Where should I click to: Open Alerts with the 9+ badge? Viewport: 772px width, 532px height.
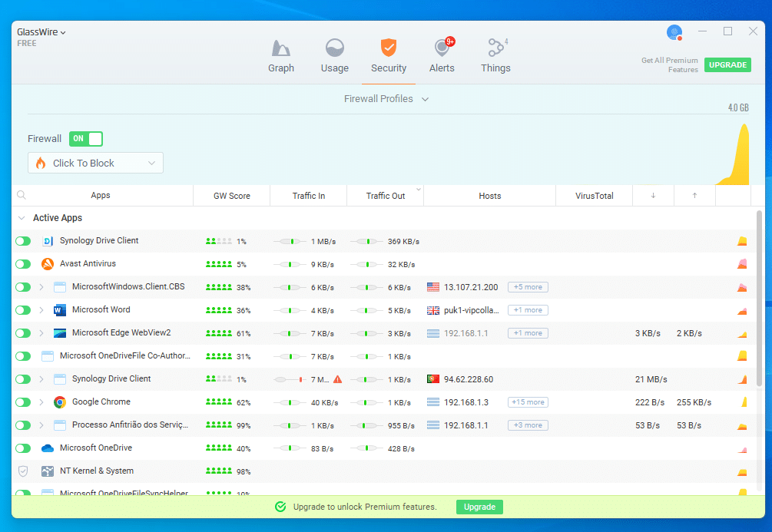click(442, 49)
